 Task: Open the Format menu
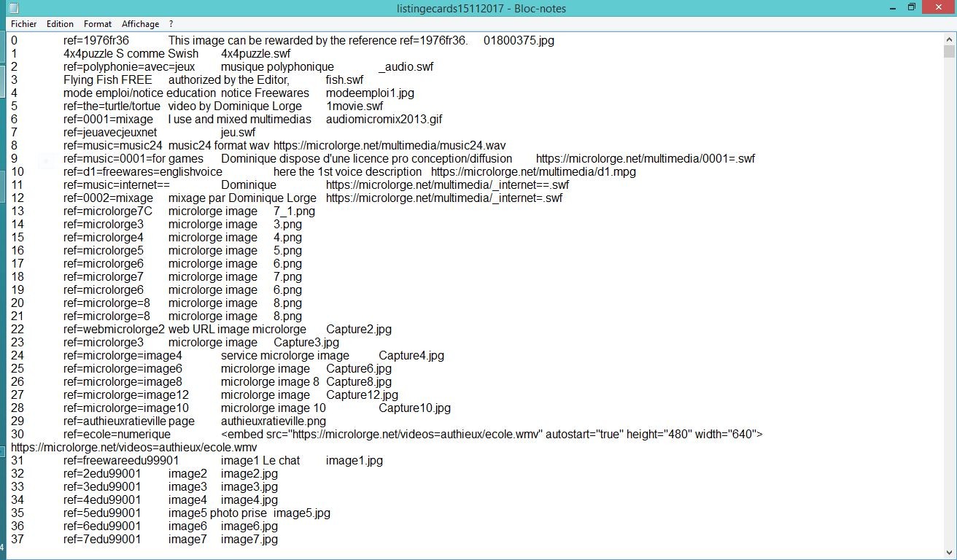98,24
